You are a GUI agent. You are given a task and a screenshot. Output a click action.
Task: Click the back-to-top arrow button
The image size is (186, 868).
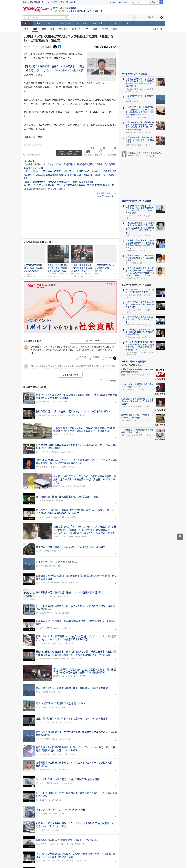180,536
